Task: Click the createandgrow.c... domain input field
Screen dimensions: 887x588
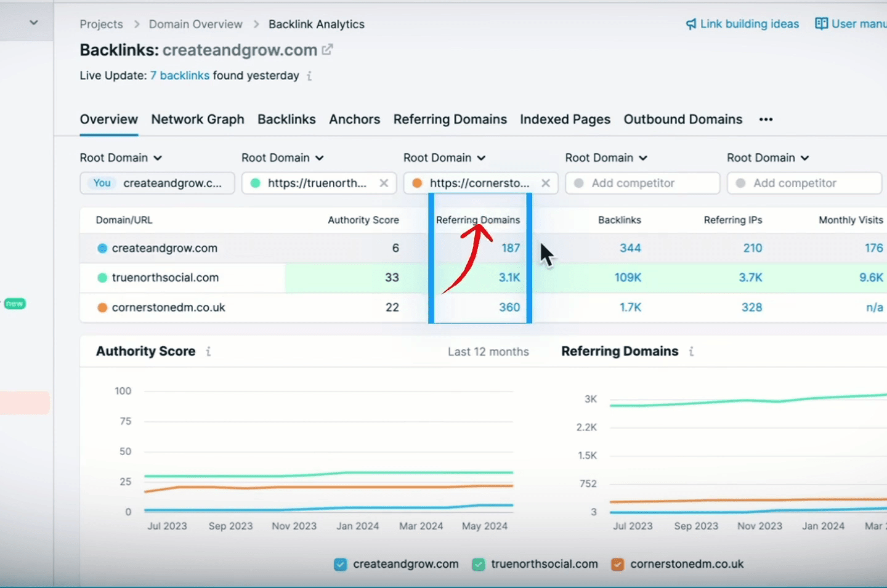Action: point(157,183)
